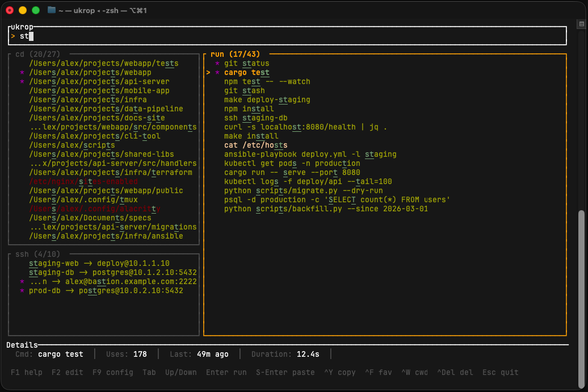Click the folder proxy icon in title bar
Image resolution: width=588 pixels, height=392 pixels.
click(52, 10)
